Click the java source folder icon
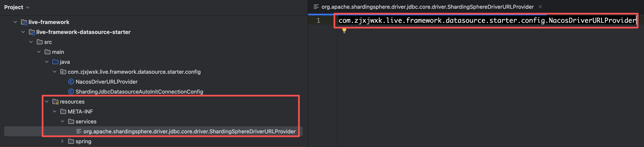This screenshot has width=644, height=147. point(55,62)
